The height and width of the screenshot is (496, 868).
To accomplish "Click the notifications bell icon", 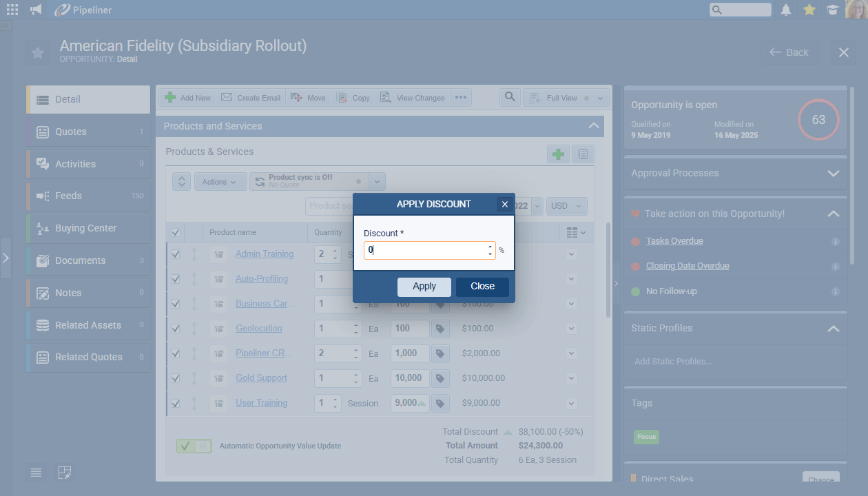I will pyautogui.click(x=786, y=10).
